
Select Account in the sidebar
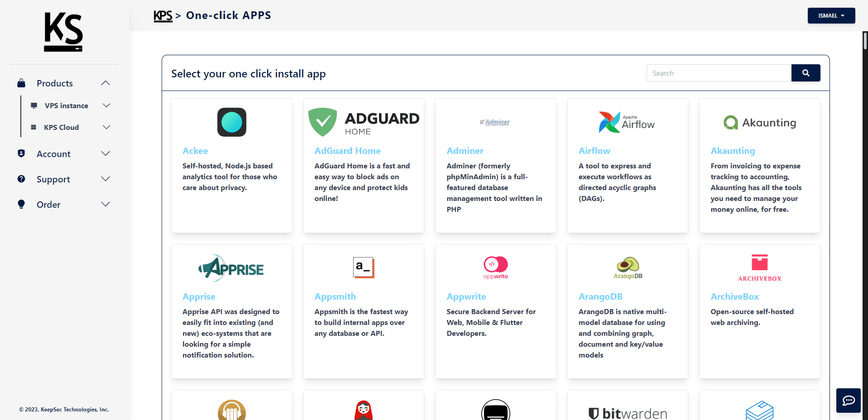tap(53, 154)
